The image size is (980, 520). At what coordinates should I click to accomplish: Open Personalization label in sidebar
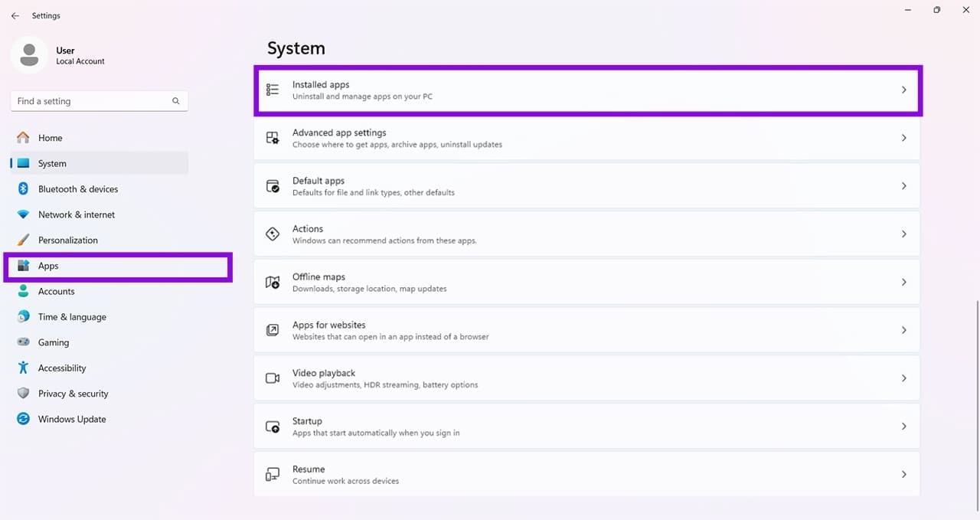click(x=68, y=240)
